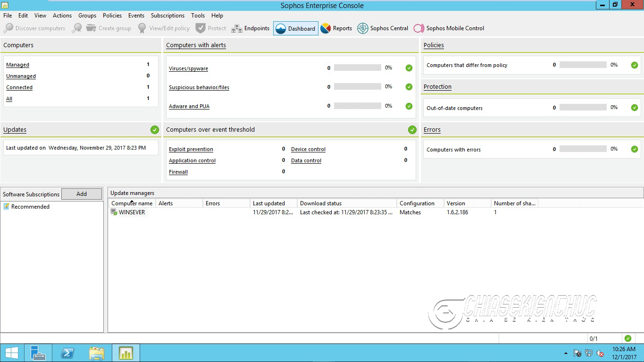644x362 pixels.
Task: Click the status bar green check icon
Action: tap(627, 338)
